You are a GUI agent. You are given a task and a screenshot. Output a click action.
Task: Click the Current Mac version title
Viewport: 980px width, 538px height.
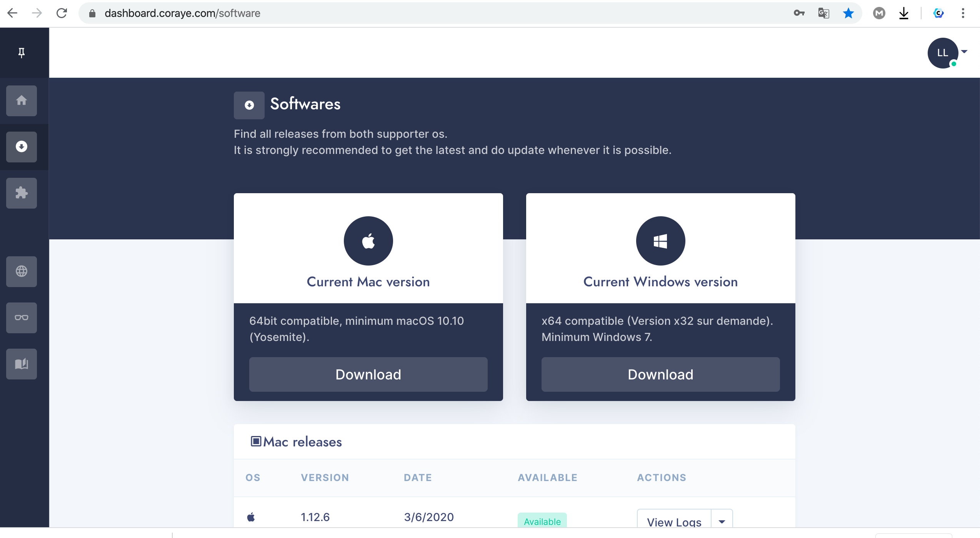(x=368, y=282)
